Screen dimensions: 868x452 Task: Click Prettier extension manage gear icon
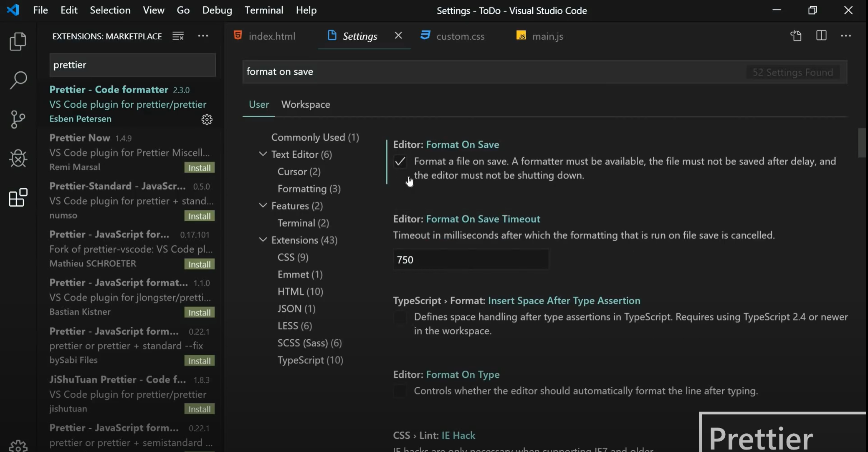tap(207, 120)
